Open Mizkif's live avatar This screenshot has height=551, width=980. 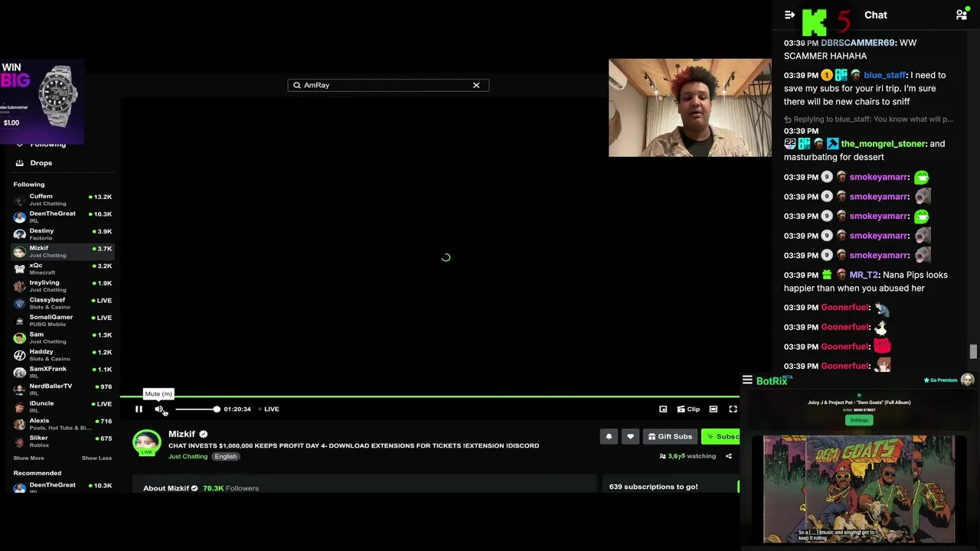(146, 443)
